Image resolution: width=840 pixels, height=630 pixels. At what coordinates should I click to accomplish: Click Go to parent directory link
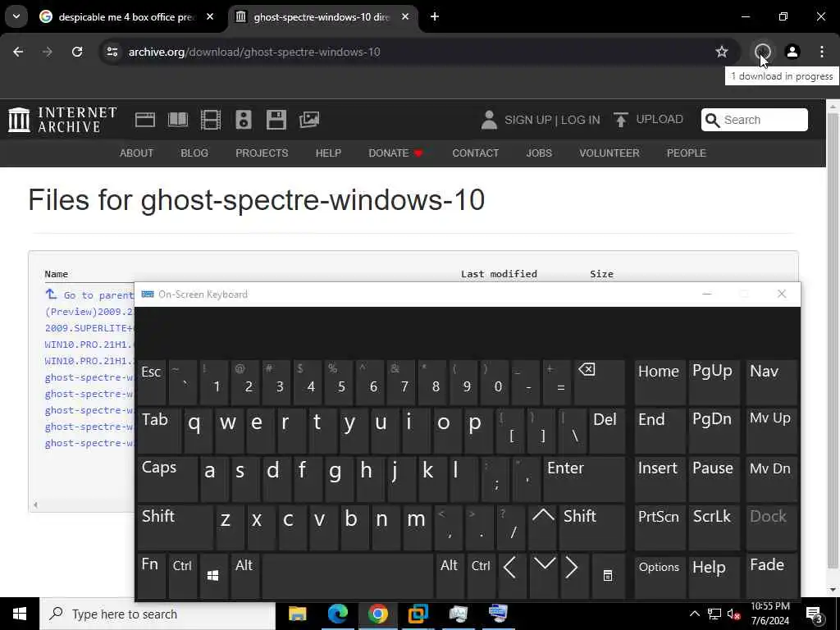coord(89,295)
